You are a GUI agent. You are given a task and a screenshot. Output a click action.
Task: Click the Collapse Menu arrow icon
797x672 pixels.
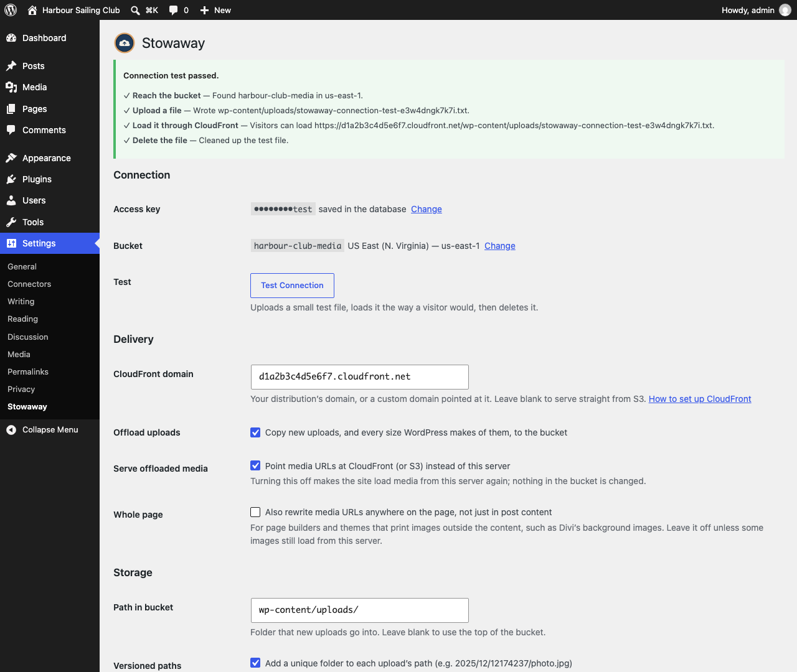pos(11,430)
